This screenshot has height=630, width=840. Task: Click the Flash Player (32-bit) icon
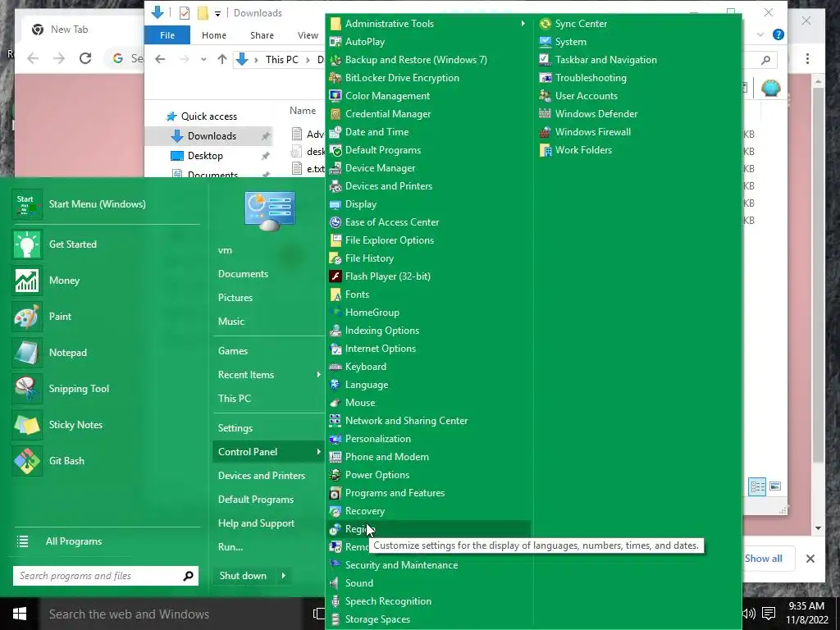click(x=336, y=276)
